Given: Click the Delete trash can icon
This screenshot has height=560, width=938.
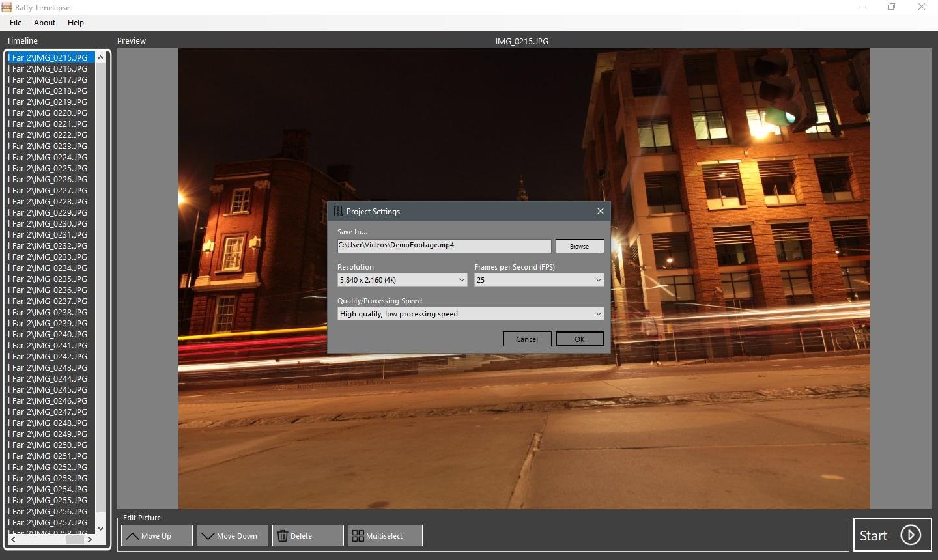Looking at the screenshot, I should [x=283, y=536].
